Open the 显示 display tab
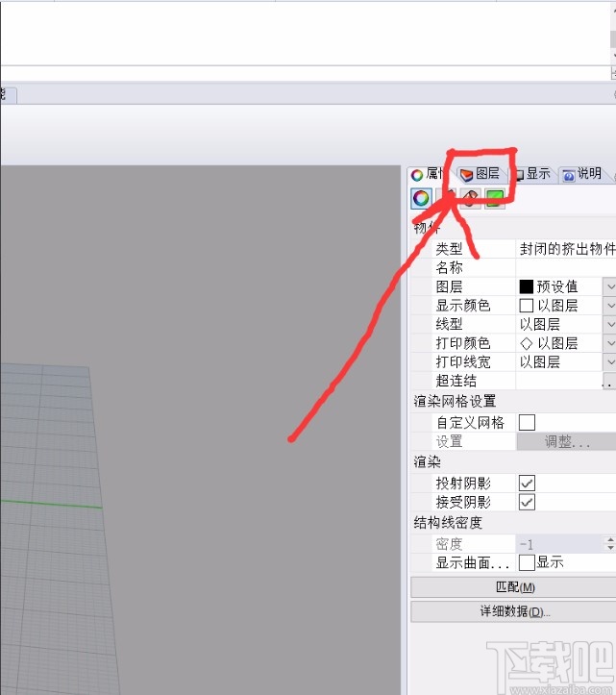The width and height of the screenshot is (616, 695). pyautogui.click(x=533, y=174)
